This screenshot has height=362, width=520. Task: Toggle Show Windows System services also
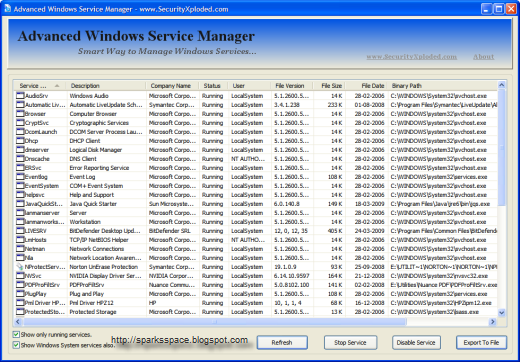click(16, 345)
